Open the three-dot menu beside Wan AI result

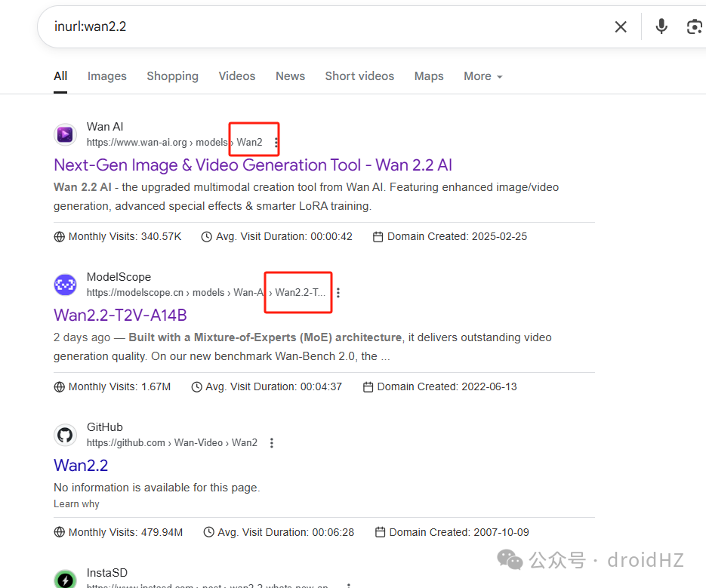[x=276, y=142]
